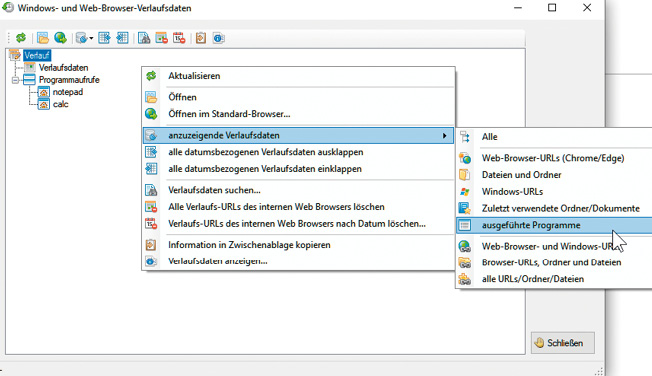
Task: Select the calc tree entry
Action: 60,104
